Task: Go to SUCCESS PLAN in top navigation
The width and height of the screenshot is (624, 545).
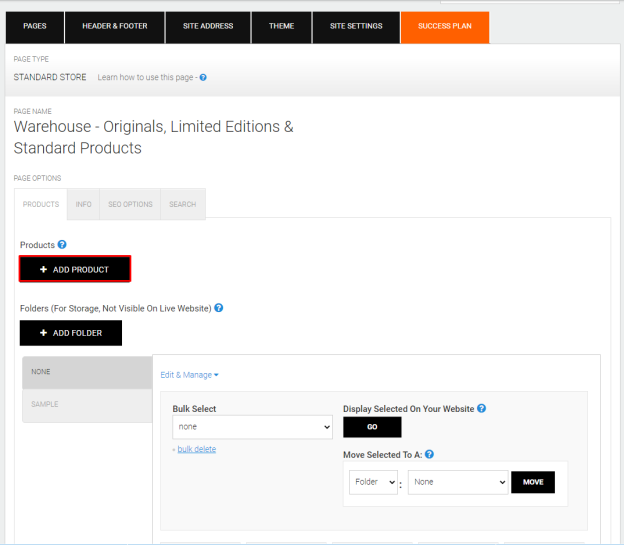Action: click(445, 26)
